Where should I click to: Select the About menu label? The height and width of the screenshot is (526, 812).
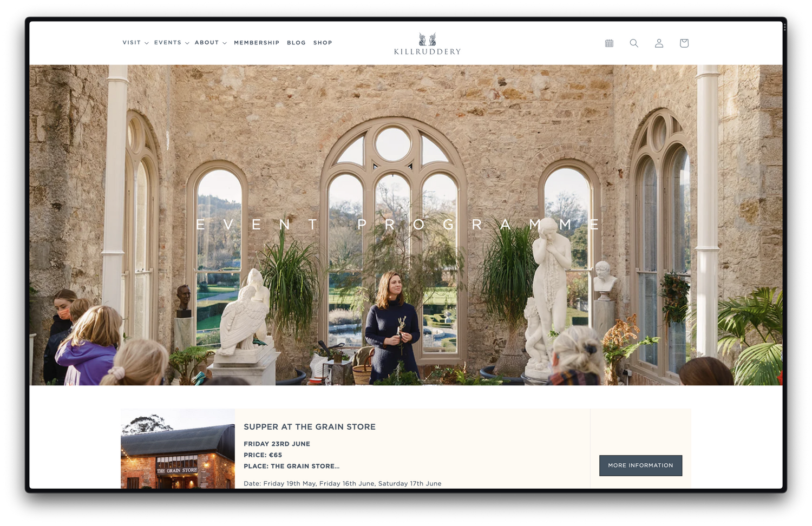[207, 43]
